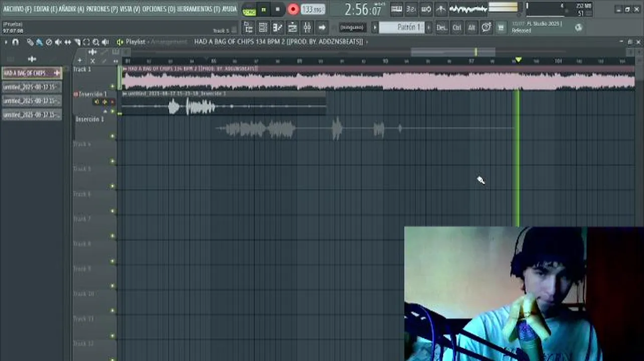This screenshot has width=644, height=361.
Task: Open the channel rack icon
Action: click(263, 28)
